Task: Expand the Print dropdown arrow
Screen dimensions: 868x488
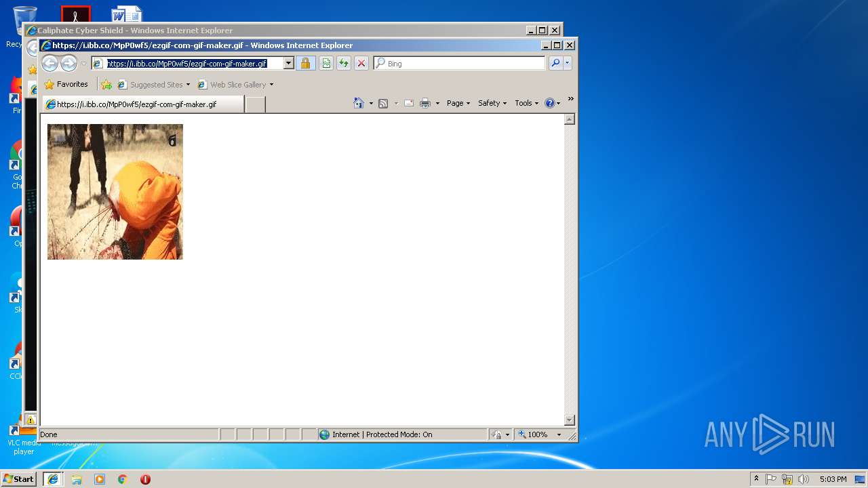Action: pos(437,104)
